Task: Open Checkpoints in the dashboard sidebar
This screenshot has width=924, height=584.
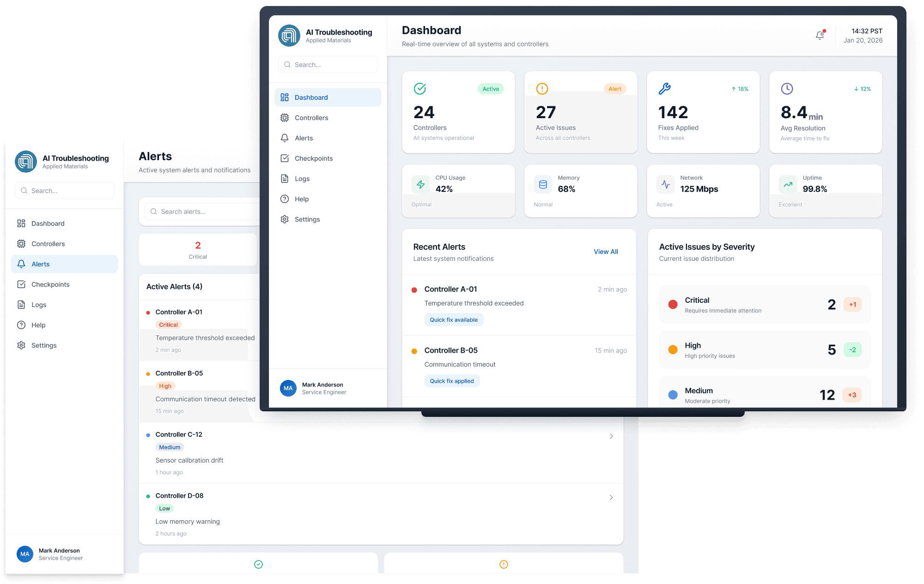Action: coord(313,158)
